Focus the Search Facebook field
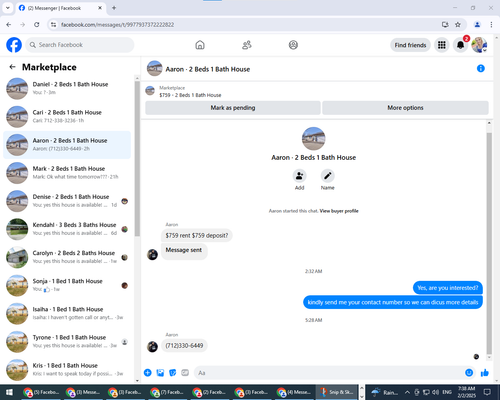Image resolution: width=500 pixels, height=400 pixels. tap(80, 45)
